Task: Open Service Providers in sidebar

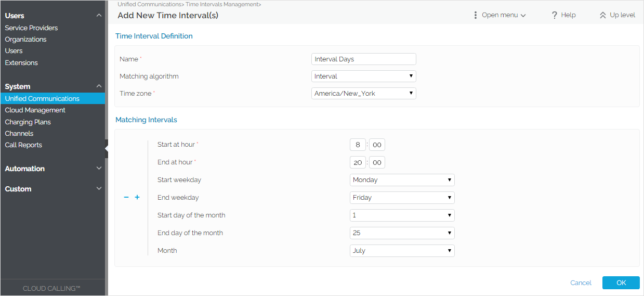Action: [x=31, y=28]
